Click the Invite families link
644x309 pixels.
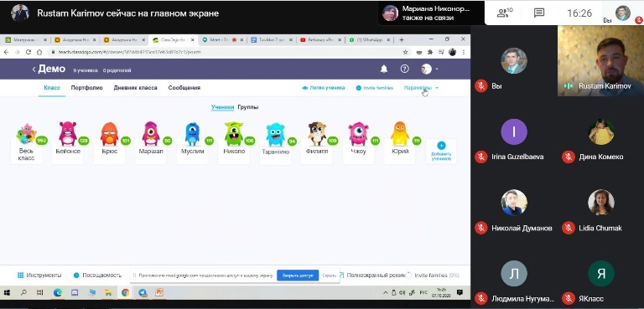[374, 88]
